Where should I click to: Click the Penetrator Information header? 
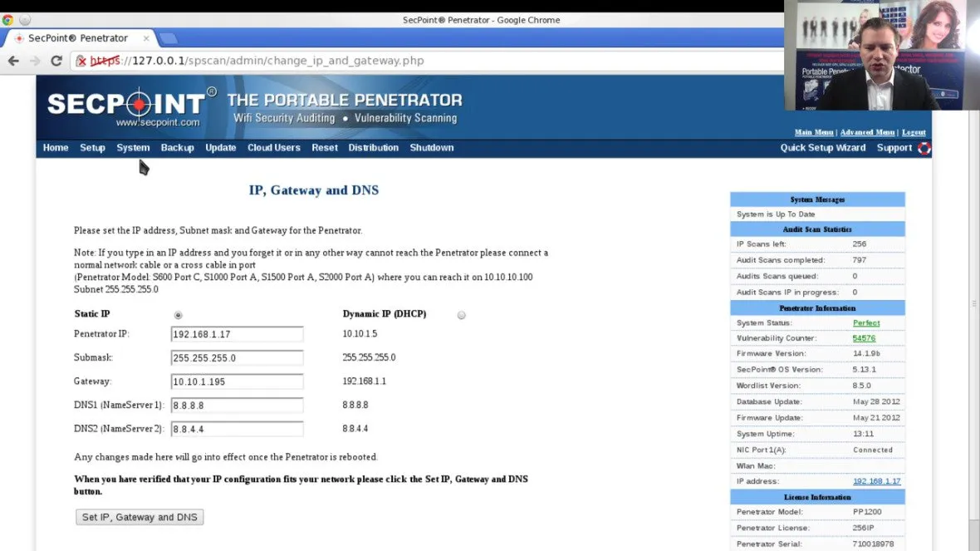click(817, 307)
